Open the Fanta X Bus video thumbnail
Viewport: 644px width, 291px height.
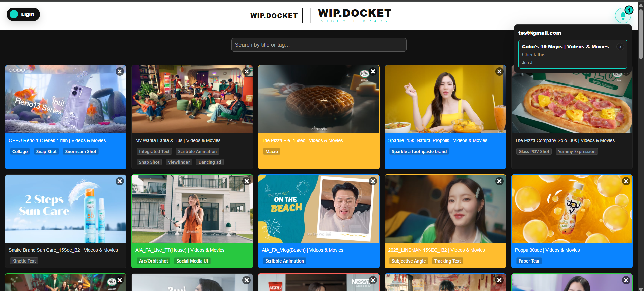[x=192, y=99]
